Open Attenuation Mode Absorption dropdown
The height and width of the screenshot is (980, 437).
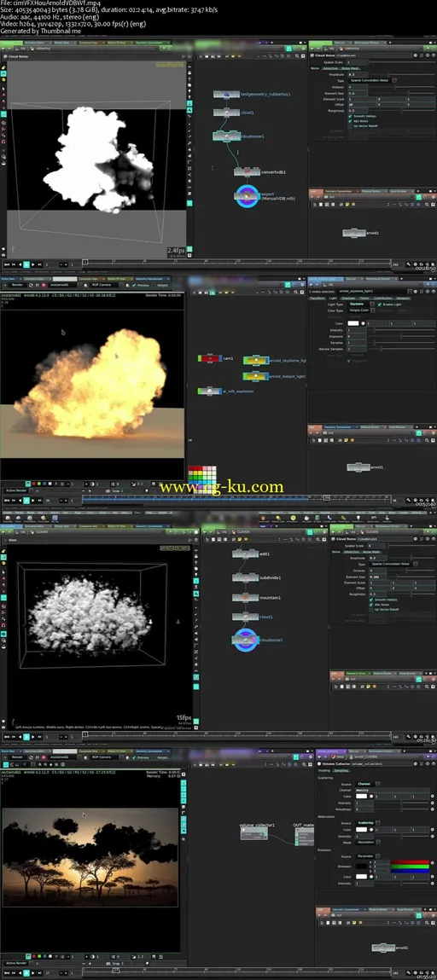366,843
